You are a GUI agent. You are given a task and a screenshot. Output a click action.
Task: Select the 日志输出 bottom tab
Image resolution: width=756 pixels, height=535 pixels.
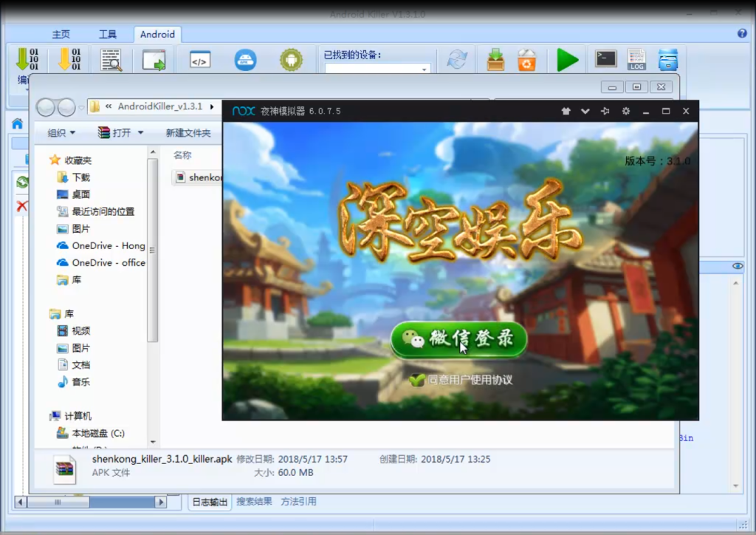pyautogui.click(x=210, y=502)
